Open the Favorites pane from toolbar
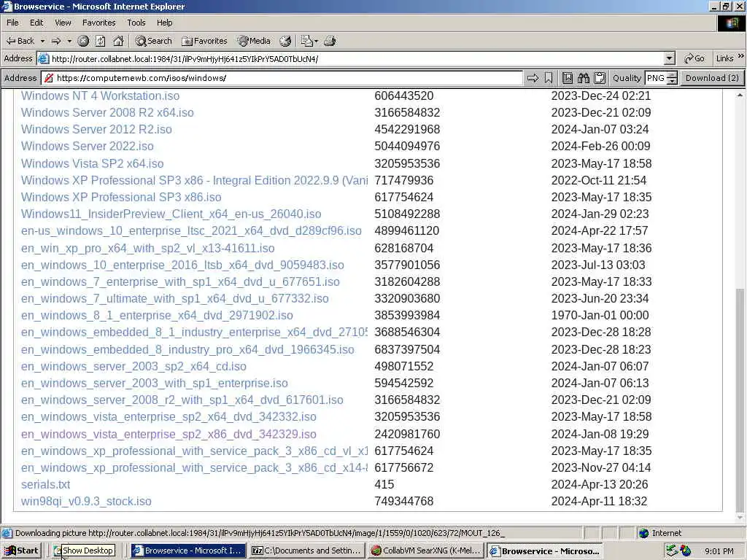This screenshot has width=747, height=560. [204, 41]
